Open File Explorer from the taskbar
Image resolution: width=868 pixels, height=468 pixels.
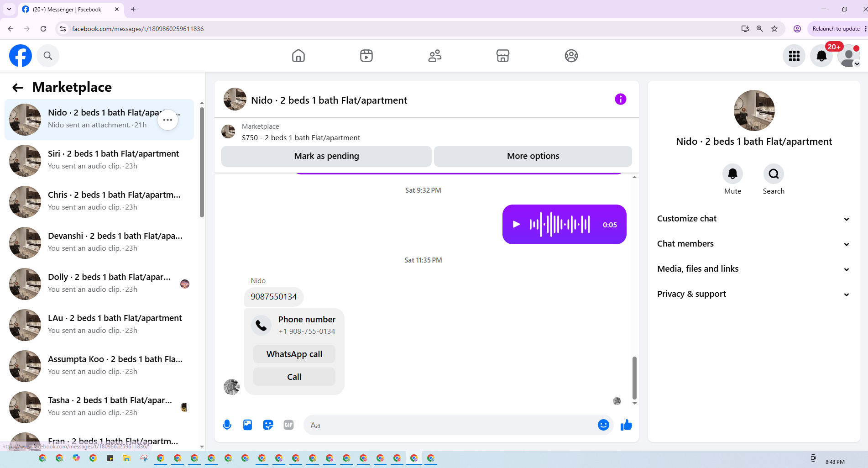(127, 458)
